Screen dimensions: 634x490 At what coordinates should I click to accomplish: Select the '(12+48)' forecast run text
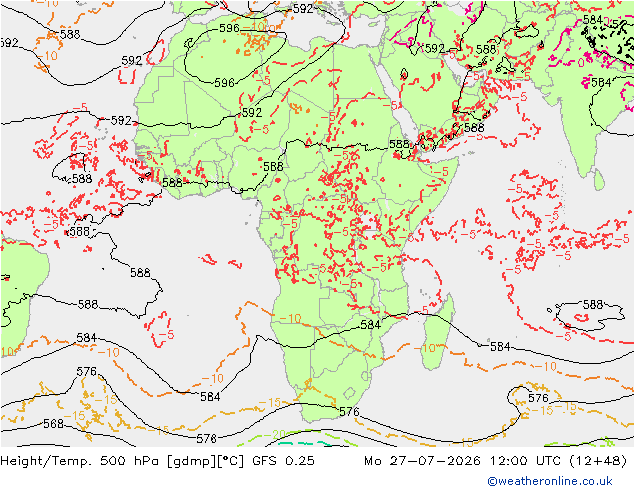tap(598, 461)
